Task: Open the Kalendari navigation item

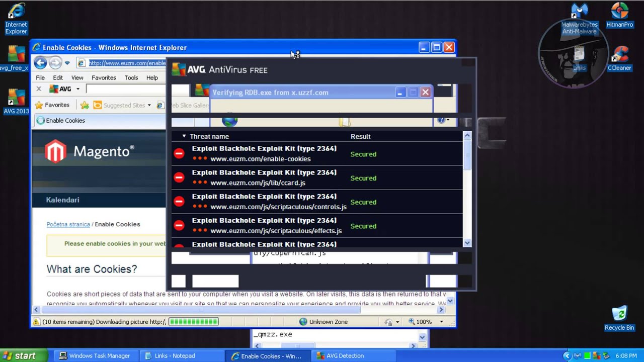Action: coord(62,200)
